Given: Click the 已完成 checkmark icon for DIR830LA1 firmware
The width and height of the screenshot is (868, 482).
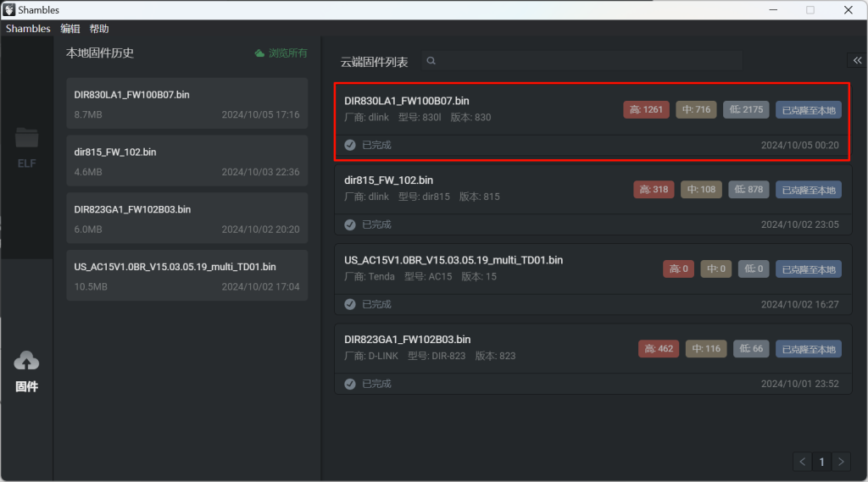Looking at the screenshot, I should point(350,145).
